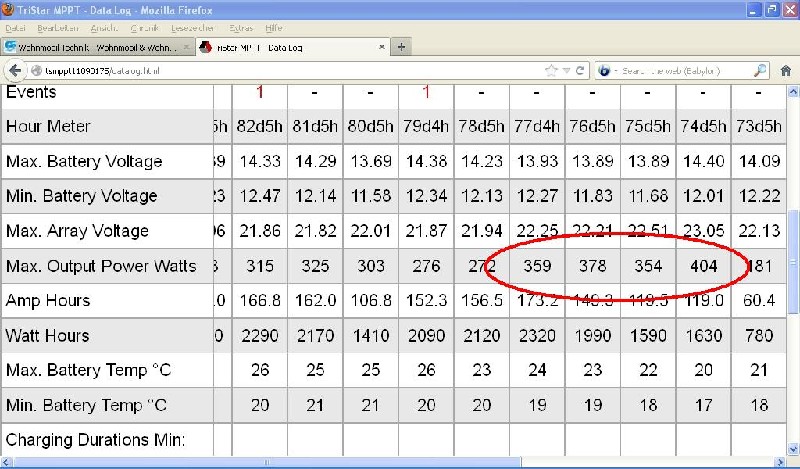Screen dimensions: 800x469
Task: Bookmark this page with the star icon
Action: coord(551,71)
